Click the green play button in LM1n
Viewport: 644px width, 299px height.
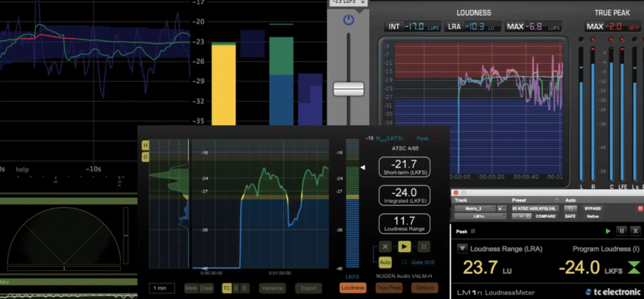pyautogui.click(x=608, y=231)
